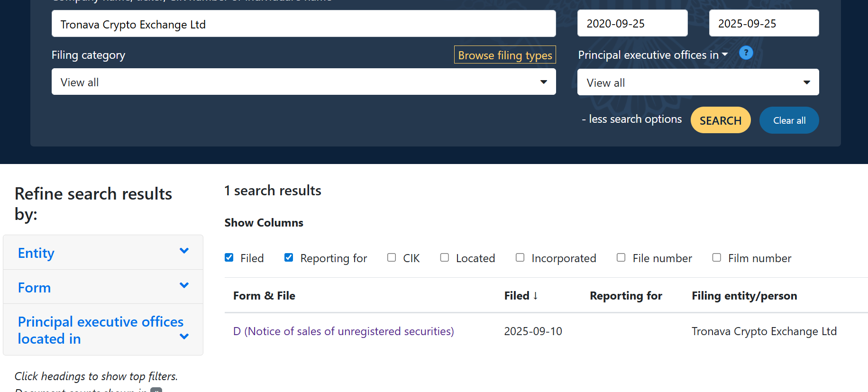Image resolution: width=868 pixels, height=392 pixels.
Task: Show the File number column
Action: click(621, 257)
